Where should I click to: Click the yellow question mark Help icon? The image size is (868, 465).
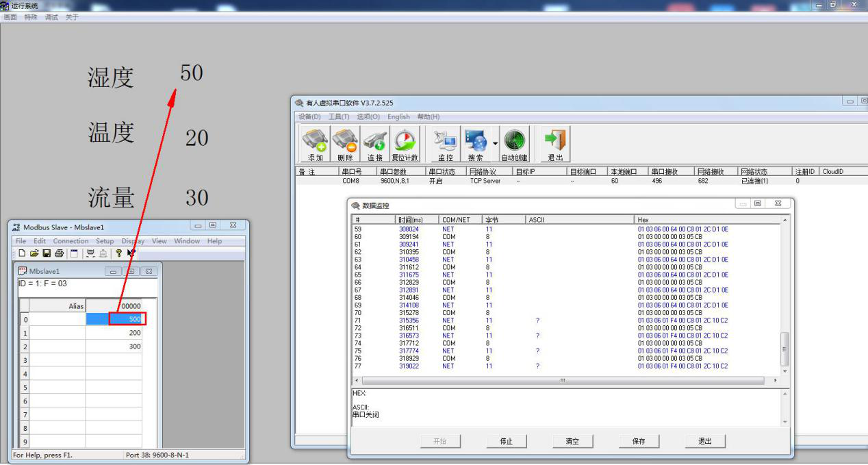[x=118, y=253]
